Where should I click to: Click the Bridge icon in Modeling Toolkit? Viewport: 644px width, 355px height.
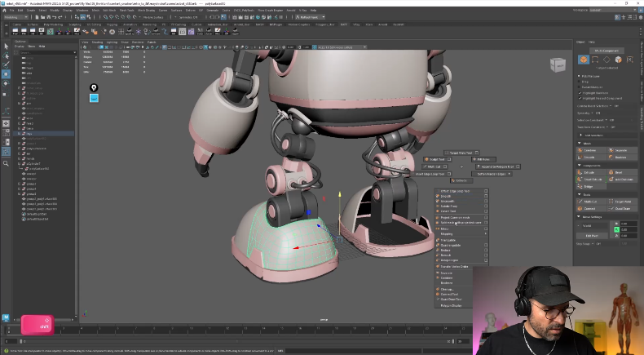[x=580, y=186]
